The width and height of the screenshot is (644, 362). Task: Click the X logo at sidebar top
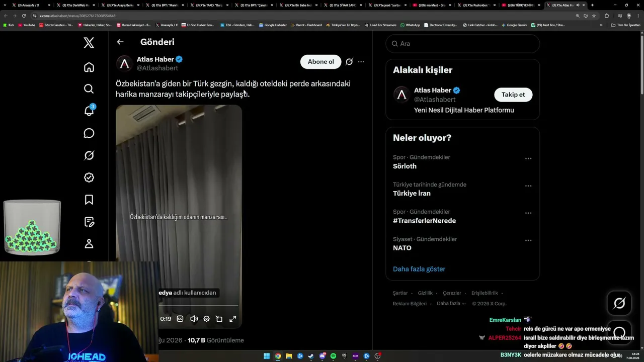pos(89,43)
